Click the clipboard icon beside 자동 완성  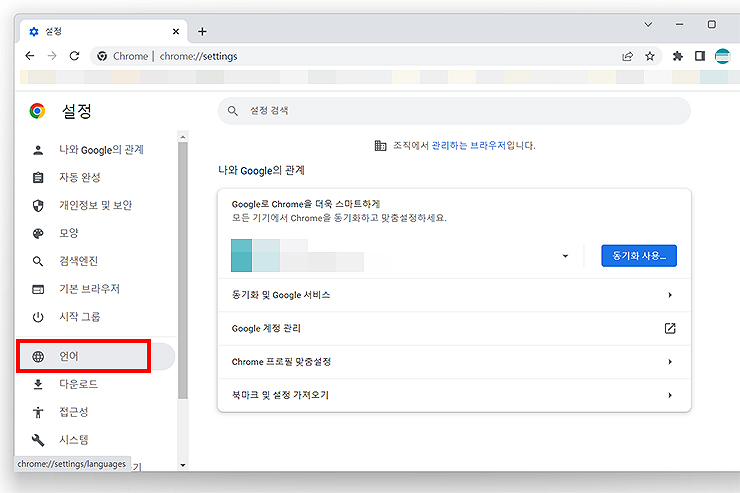[x=38, y=177]
